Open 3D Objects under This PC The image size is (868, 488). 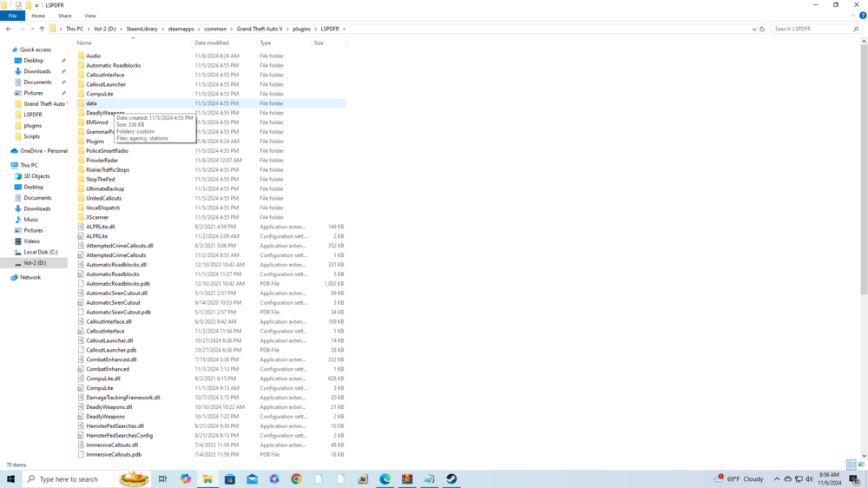pyautogui.click(x=36, y=176)
